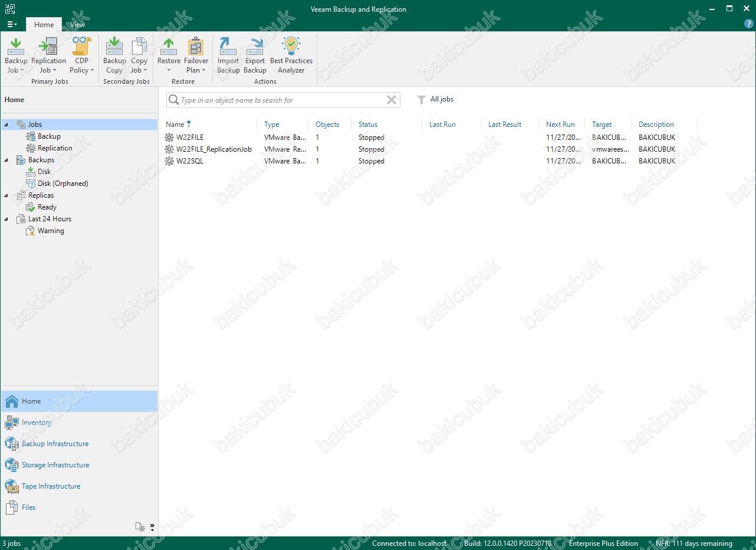This screenshot has height=550, width=756.
Task: Open the main hamburger menu dropdown
Action: [12, 25]
